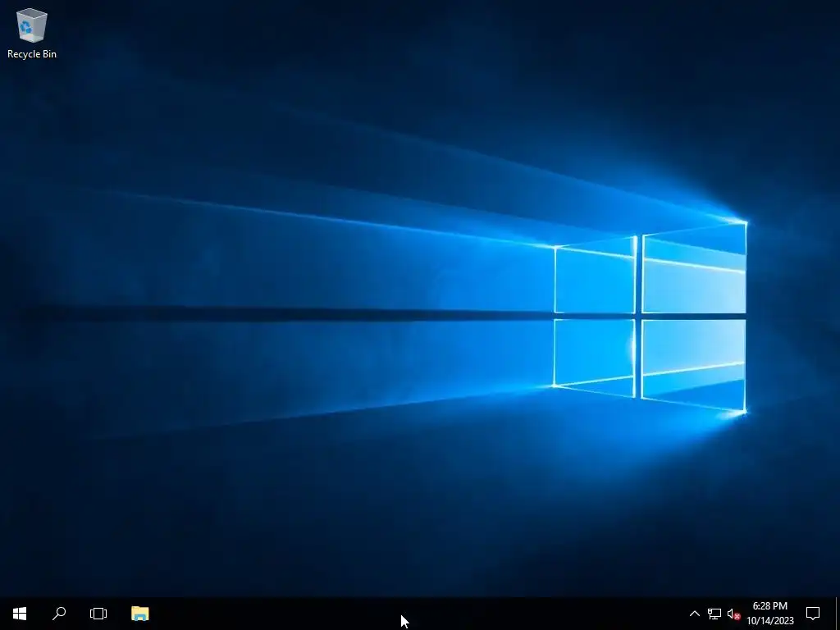Screen dimensions: 840x630
Task: Launch File Explorer from taskbar
Action: pos(139,614)
